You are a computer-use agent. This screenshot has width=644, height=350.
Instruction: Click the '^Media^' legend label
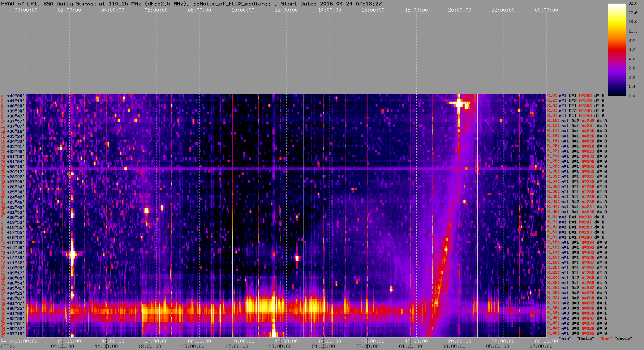tap(585, 338)
